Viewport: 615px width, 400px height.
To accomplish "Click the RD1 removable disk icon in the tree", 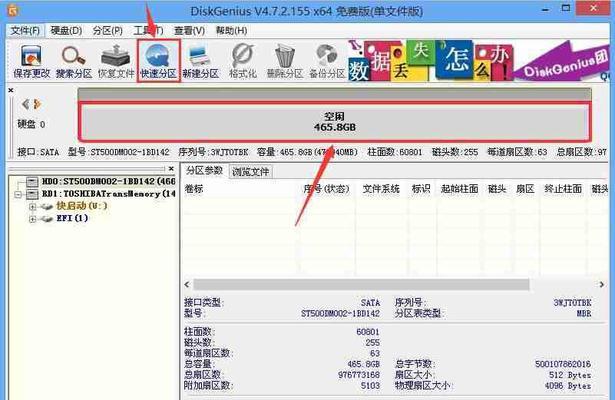I will pos(32,194).
